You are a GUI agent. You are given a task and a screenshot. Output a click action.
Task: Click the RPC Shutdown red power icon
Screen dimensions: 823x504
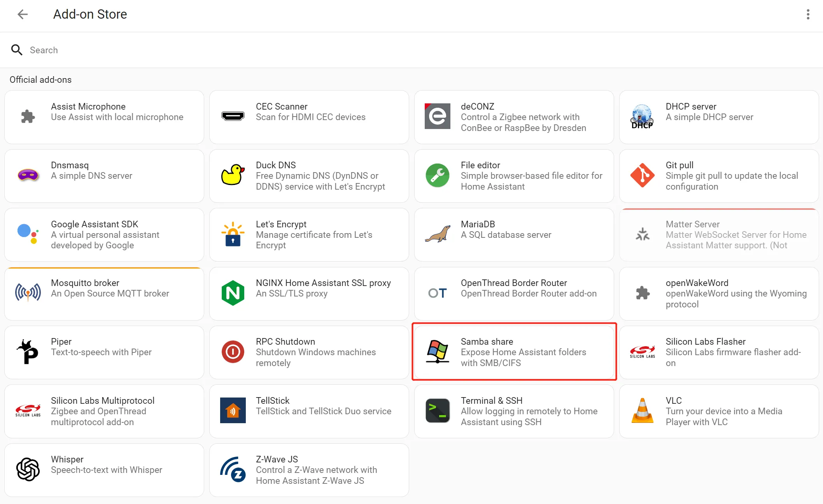(233, 352)
